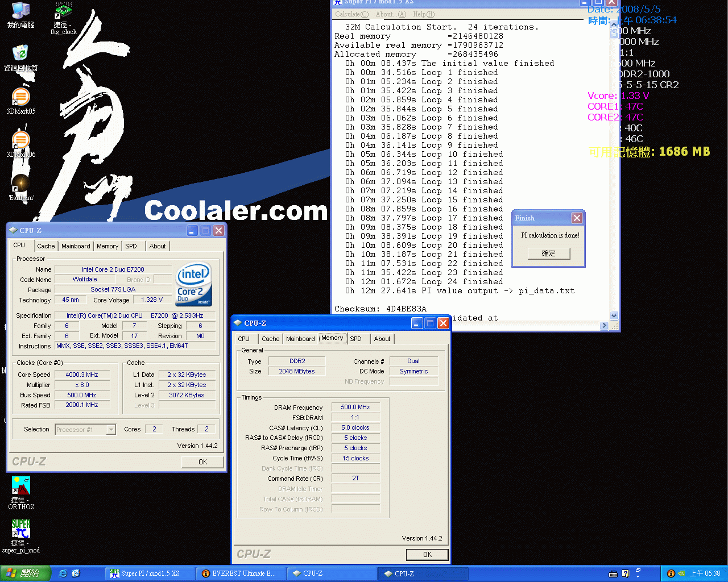Switch to second CPU-Z taskbar button

coord(423,573)
